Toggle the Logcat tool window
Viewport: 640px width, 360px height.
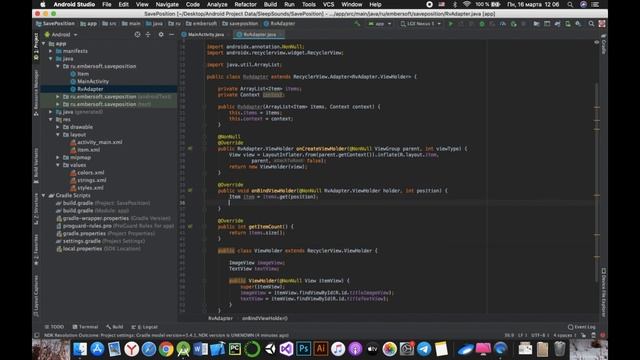pos(144,327)
